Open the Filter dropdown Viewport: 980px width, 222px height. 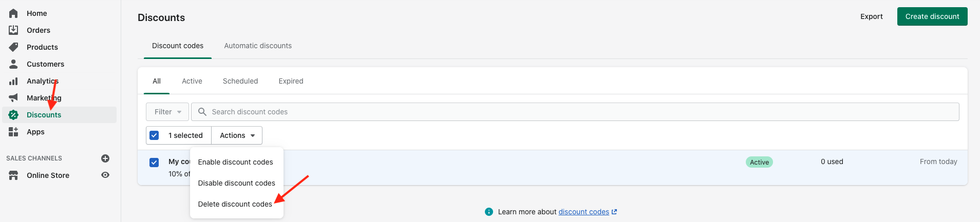[x=167, y=112]
